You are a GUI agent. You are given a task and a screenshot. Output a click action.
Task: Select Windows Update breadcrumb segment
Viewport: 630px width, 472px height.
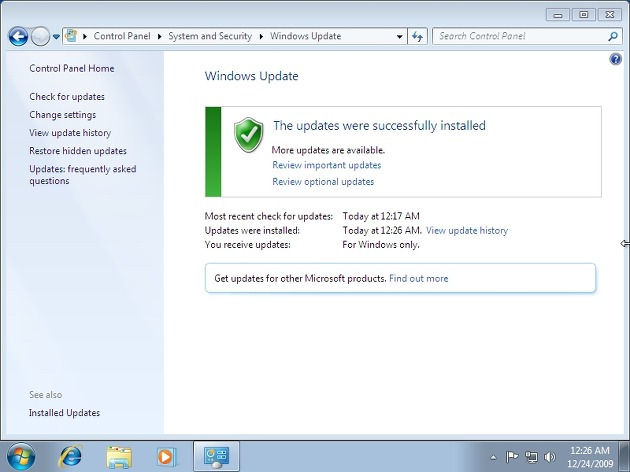click(305, 36)
